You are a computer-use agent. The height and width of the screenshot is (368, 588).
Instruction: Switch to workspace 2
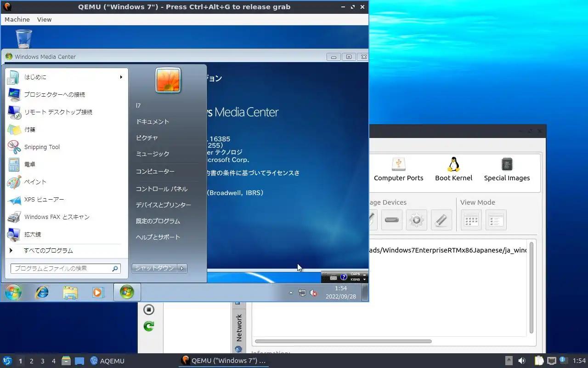32,361
